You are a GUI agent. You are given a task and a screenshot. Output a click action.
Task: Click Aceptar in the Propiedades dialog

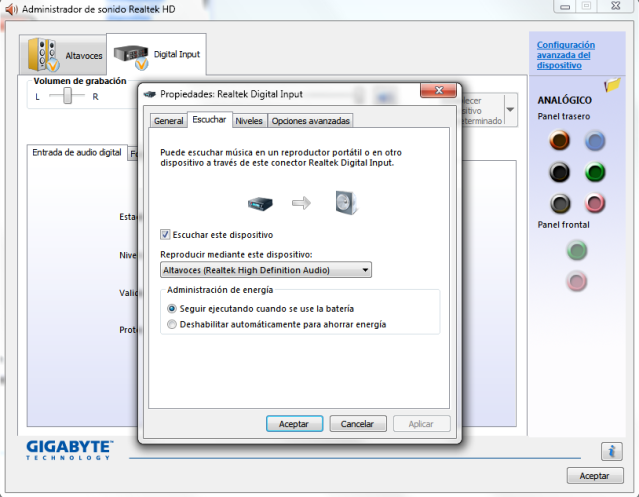click(294, 424)
